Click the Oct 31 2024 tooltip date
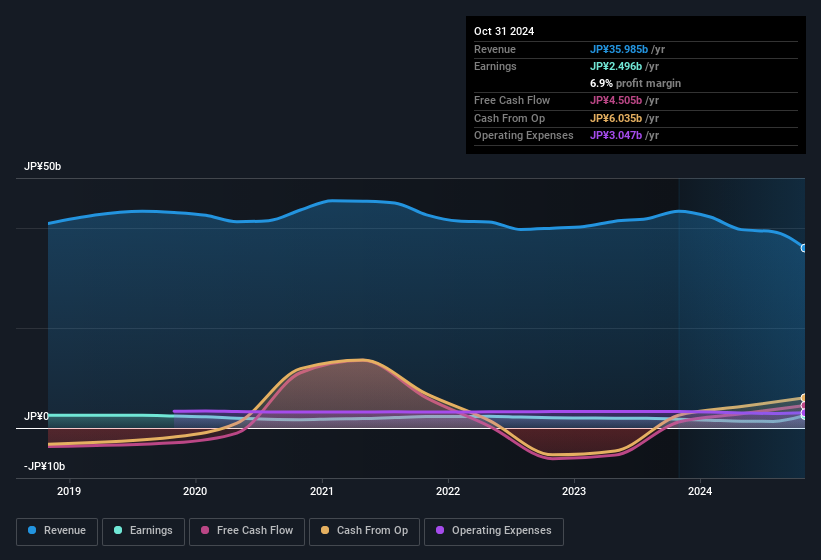The image size is (821, 560). pyautogui.click(x=504, y=31)
